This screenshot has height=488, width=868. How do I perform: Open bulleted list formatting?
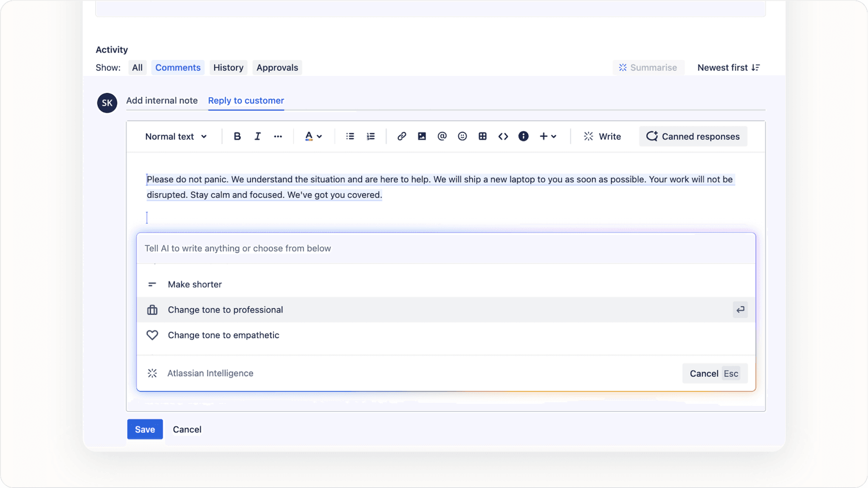point(350,136)
